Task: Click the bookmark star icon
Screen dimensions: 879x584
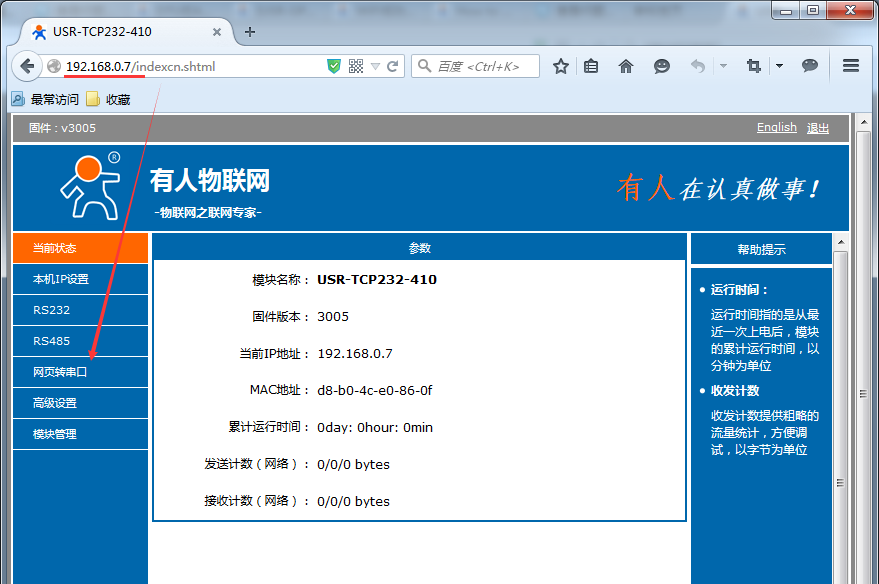Action: [x=561, y=67]
